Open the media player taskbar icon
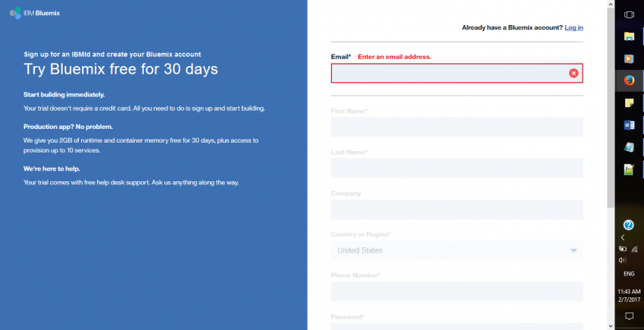This screenshot has height=330, width=644. point(628,58)
